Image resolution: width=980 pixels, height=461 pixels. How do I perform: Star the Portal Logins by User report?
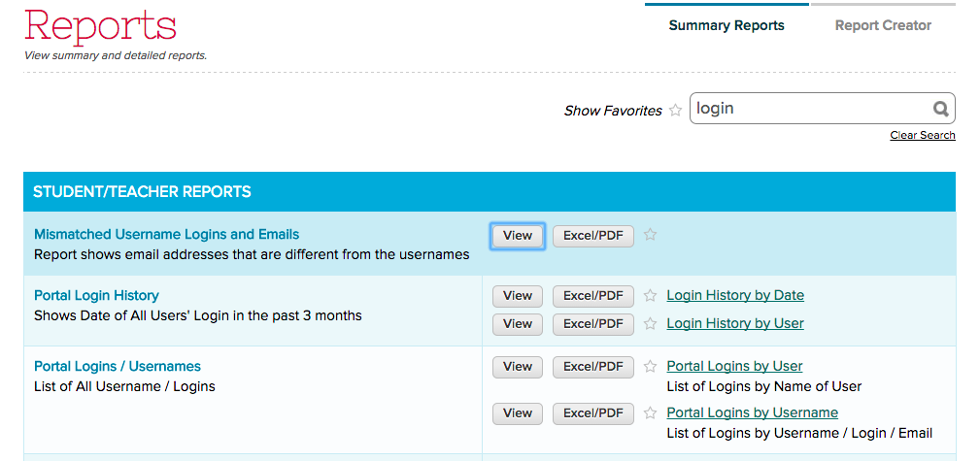point(650,367)
